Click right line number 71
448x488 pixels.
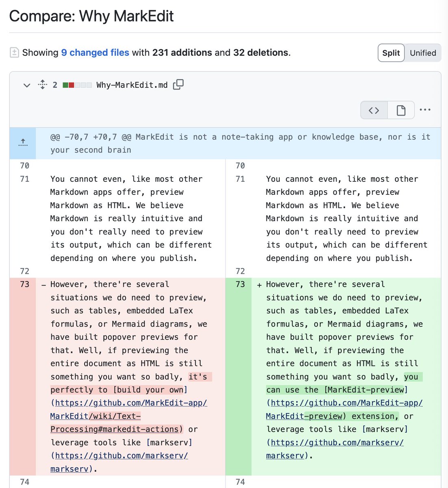(240, 179)
